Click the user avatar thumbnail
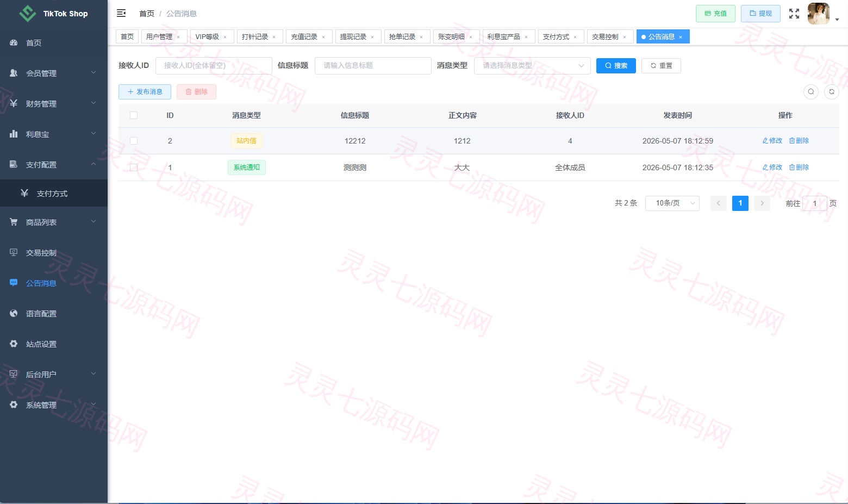The width and height of the screenshot is (848, 504). pos(818,14)
